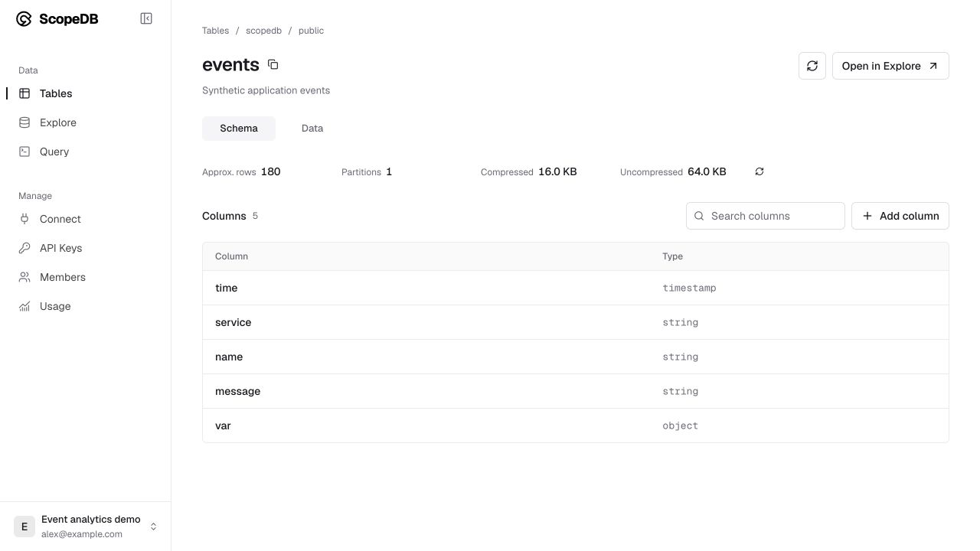Select the time column row

coord(576,288)
